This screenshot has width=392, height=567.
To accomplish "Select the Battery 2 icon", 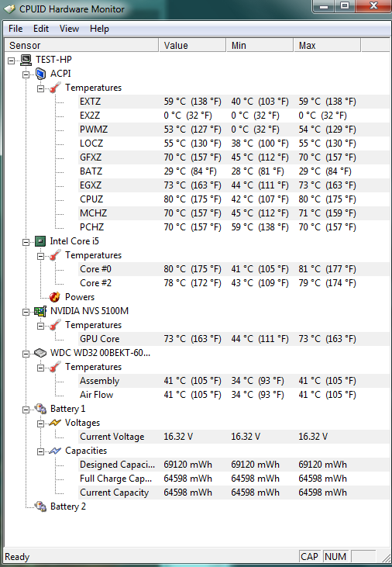I will [40, 506].
